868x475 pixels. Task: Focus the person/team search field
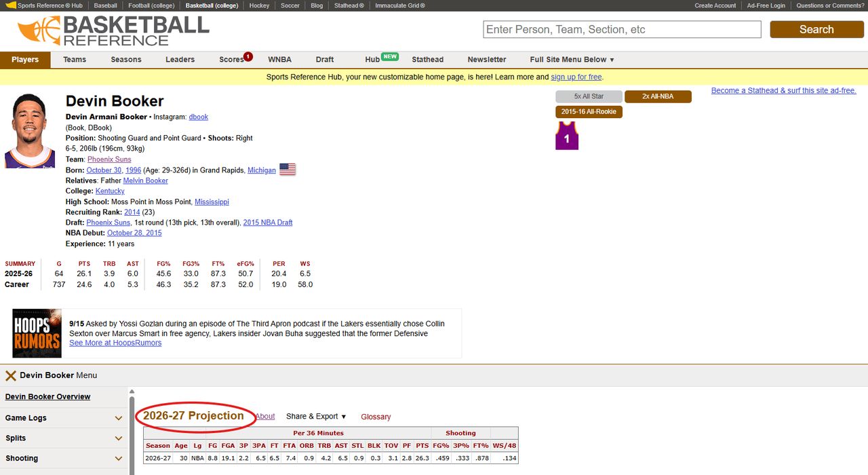point(623,29)
